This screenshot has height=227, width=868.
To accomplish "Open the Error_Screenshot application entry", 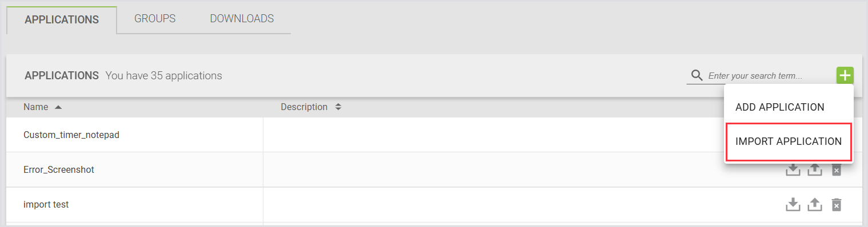I will [59, 170].
